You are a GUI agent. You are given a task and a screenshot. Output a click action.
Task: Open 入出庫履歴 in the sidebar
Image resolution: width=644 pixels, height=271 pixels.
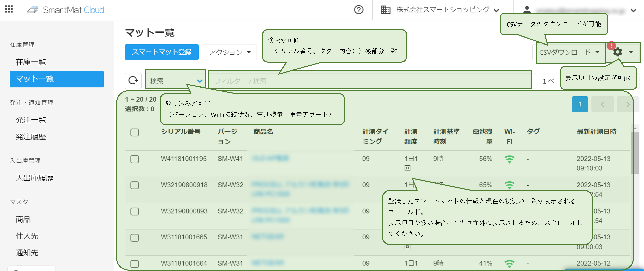pyautogui.click(x=35, y=178)
